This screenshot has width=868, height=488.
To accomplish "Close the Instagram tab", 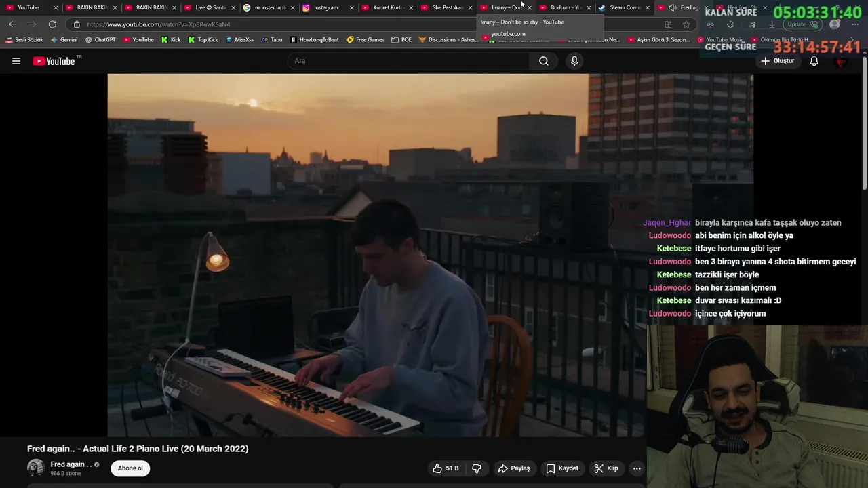I will pyautogui.click(x=351, y=7).
